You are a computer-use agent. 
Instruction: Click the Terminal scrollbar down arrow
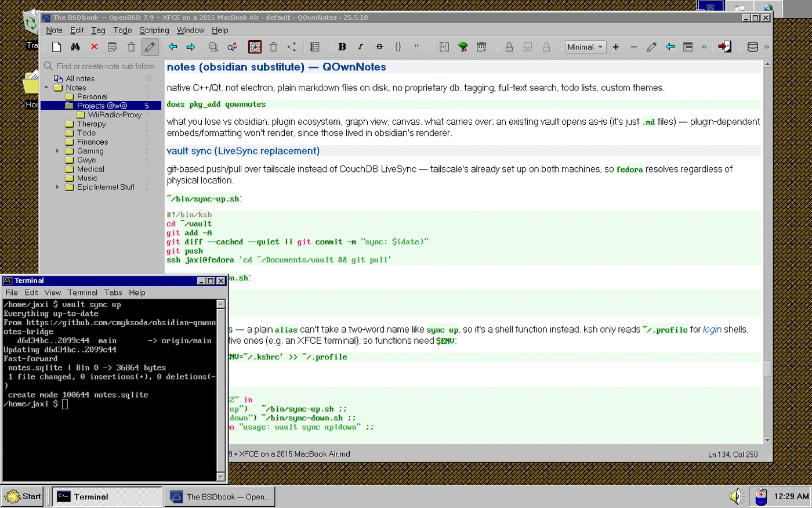click(220, 477)
